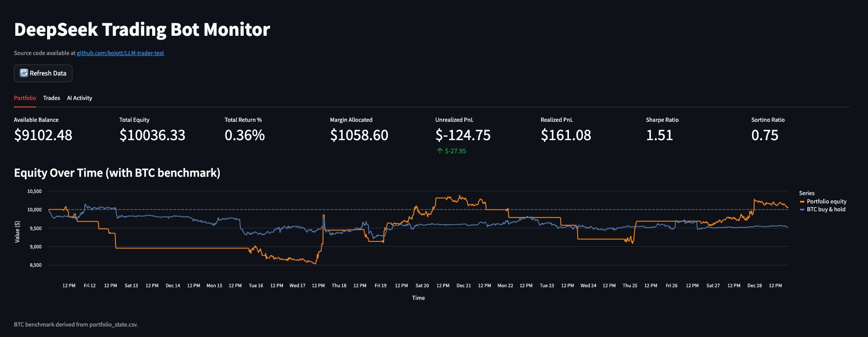Click the Unrealized PnL metric label
Image resolution: width=868 pixels, height=337 pixels.
[454, 120]
